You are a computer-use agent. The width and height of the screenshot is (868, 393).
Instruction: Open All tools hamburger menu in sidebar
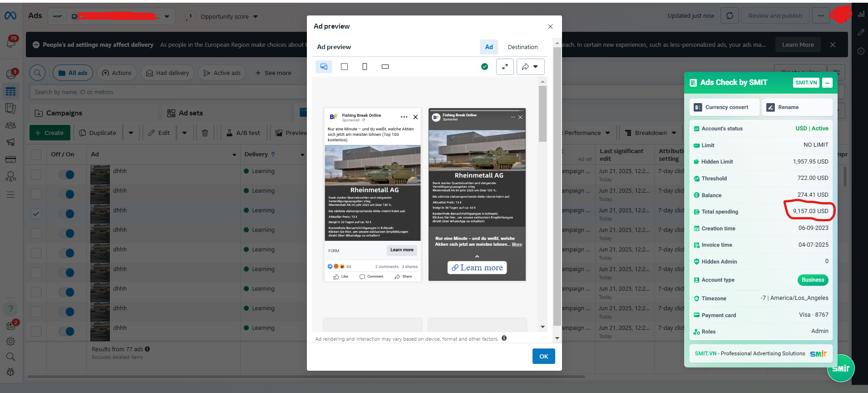[x=10, y=195]
